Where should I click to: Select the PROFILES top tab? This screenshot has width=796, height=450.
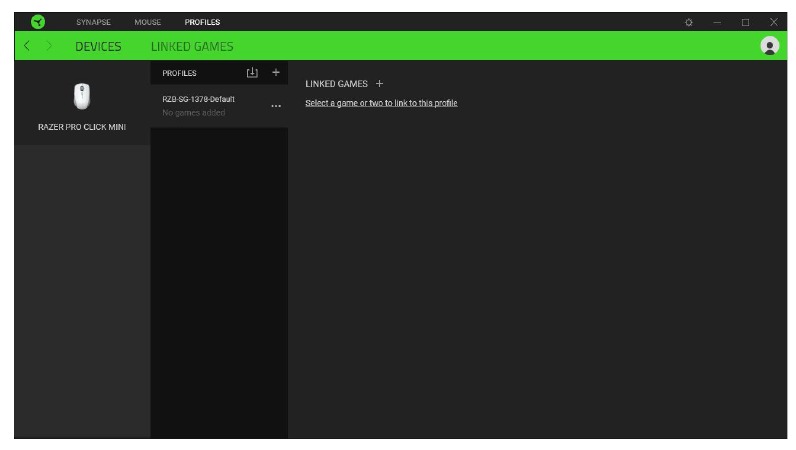202,22
